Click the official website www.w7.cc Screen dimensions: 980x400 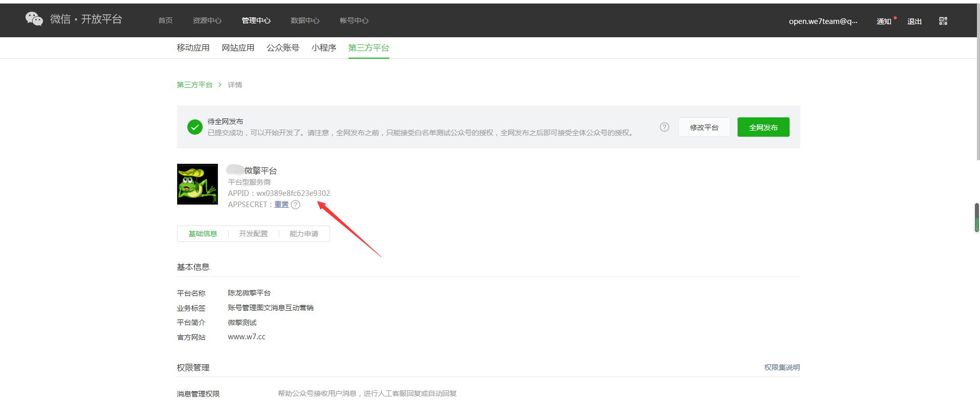click(x=247, y=337)
